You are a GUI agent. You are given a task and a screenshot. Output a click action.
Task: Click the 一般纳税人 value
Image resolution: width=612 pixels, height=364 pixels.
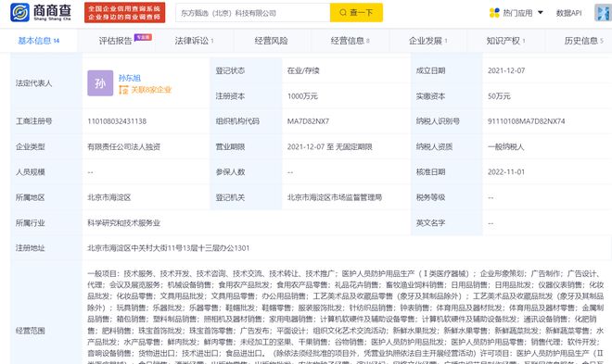[x=506, y=146]
